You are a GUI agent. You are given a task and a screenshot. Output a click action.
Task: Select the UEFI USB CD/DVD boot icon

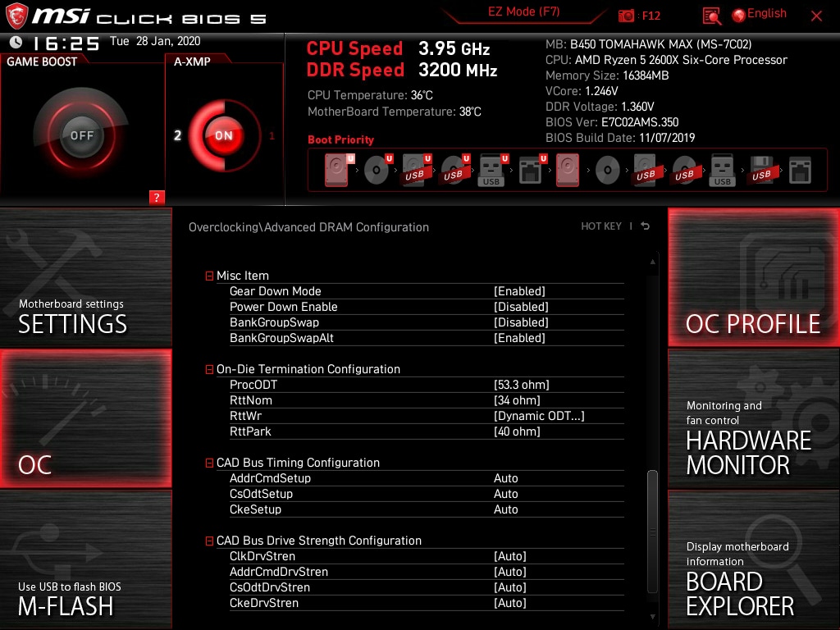(x=454, y=171)
